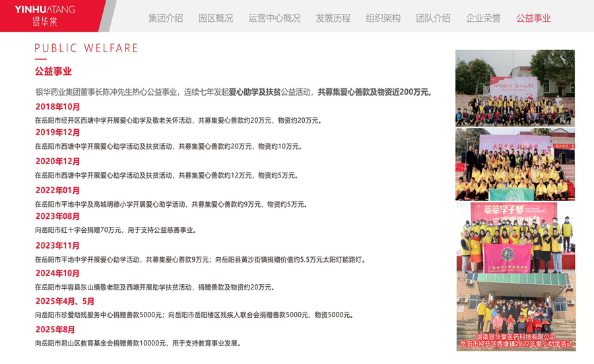Select 运营中心概况 in the navigation bar
This screenshot has height=364, width=594.
274,18
